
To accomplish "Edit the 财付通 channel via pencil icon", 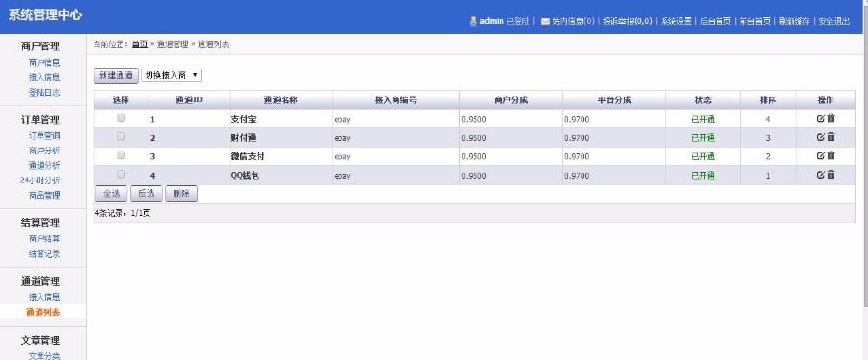I will pyautogui.click(x=821, y=137).
